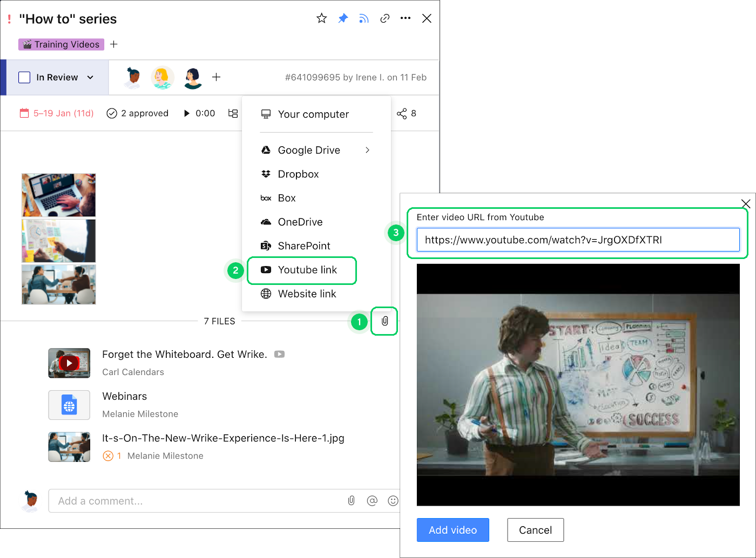Select the first assignee avatar with the dark bun

pos(132,78)
